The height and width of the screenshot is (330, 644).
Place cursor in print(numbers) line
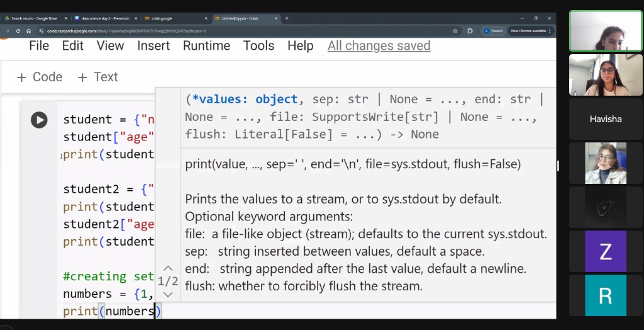click(112, 312)
